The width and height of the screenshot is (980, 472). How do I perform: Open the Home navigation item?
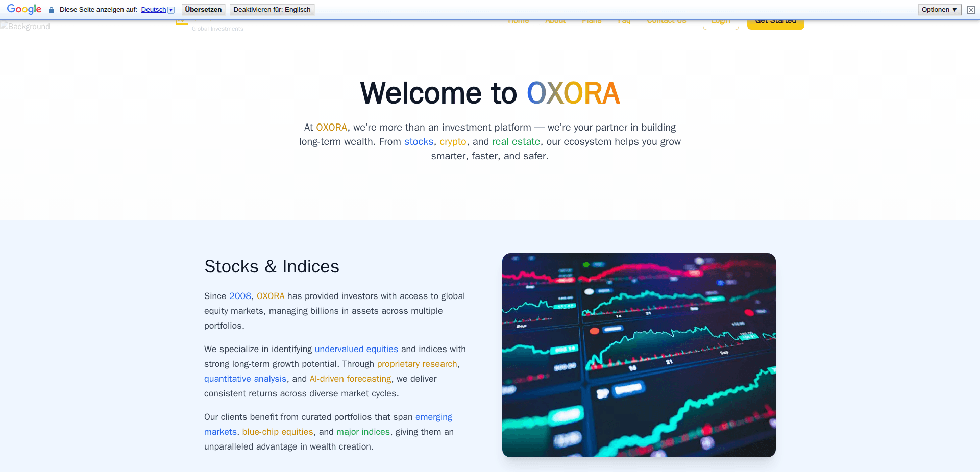(519, 20)
